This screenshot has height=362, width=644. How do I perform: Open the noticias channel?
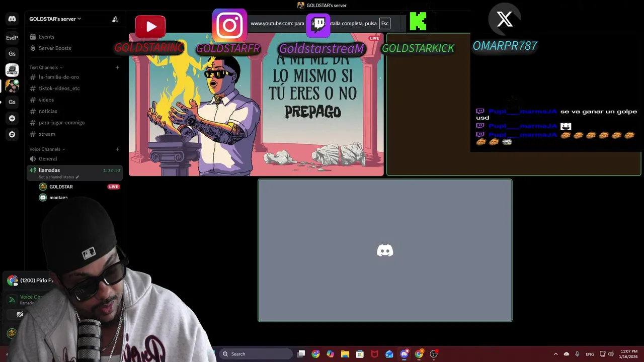pyautogui.click(x=48, y=111)
